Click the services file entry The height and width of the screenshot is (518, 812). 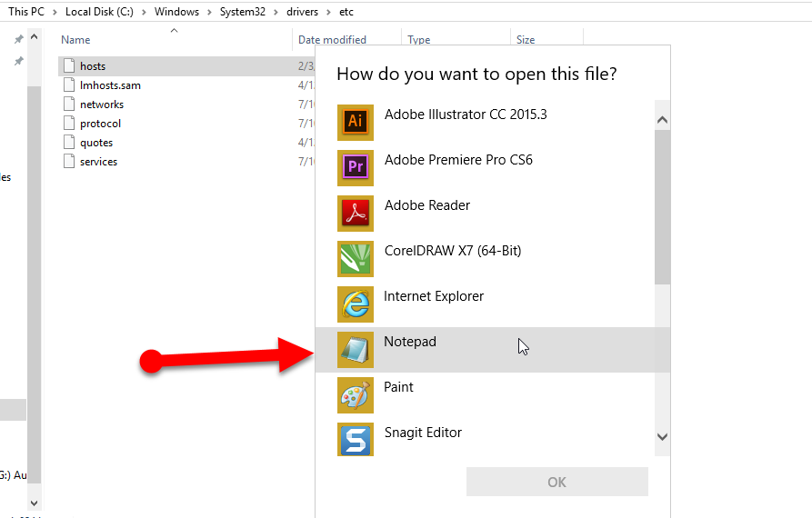click(98, 162)
